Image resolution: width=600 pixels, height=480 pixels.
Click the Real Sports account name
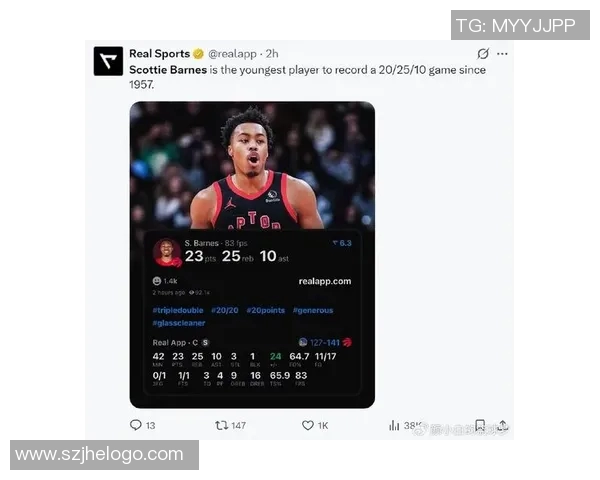160,54
